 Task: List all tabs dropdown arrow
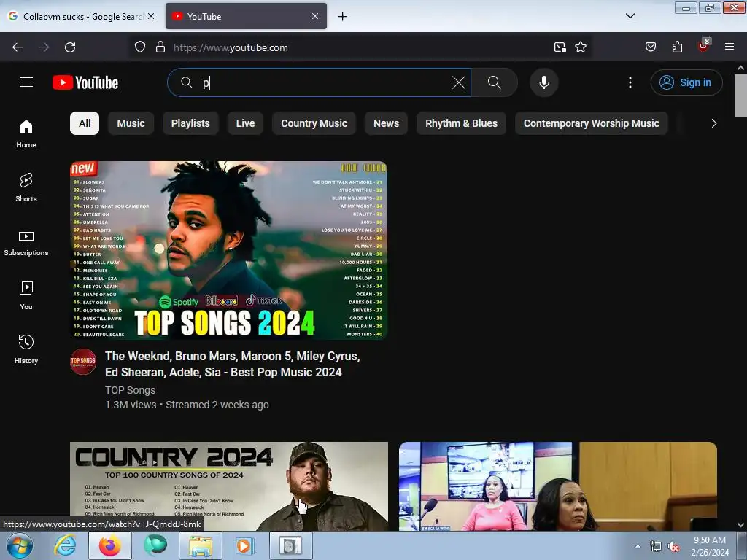point(630,16)
